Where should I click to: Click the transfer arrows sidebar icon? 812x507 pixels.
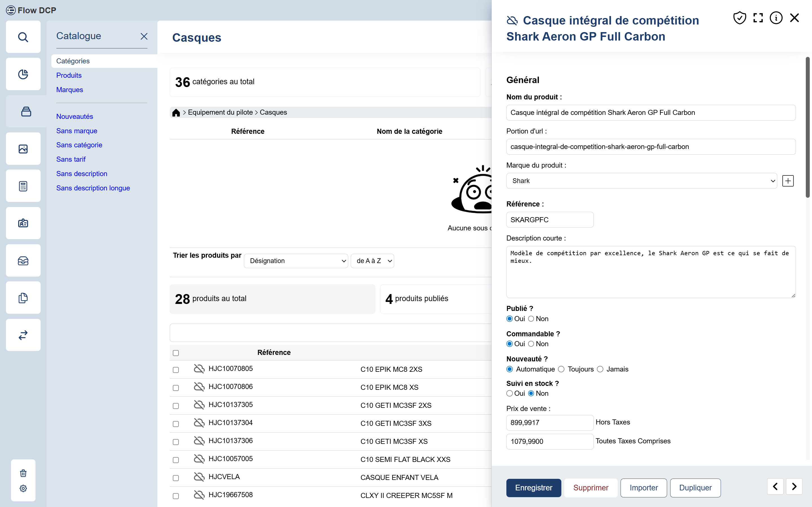(23, 335)
